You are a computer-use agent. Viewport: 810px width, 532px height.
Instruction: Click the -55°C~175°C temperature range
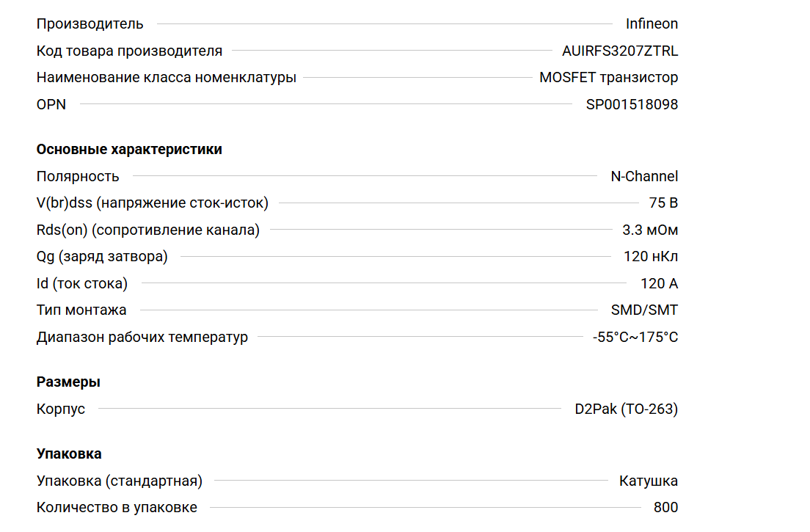click(x=635, y=338)
